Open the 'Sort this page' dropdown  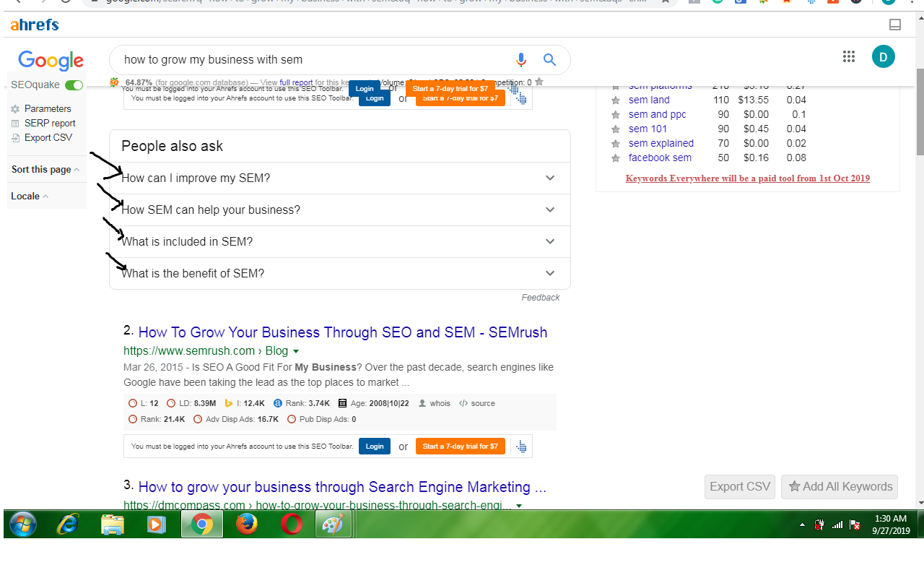[45, 169]
